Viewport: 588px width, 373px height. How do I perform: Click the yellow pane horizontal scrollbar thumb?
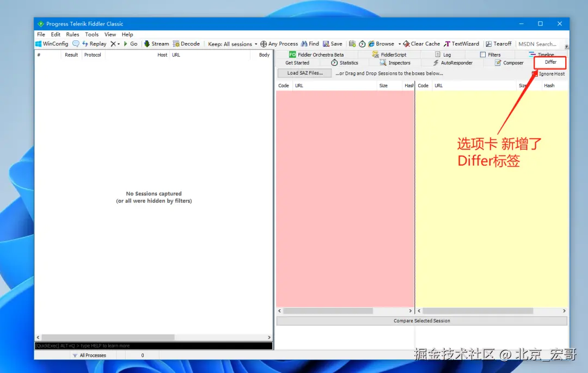point(478,311)
